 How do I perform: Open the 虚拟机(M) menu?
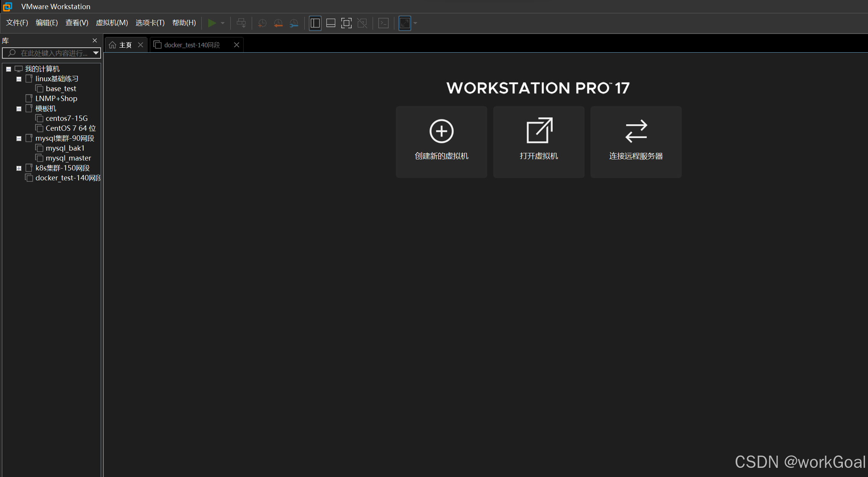pos(112,23)
